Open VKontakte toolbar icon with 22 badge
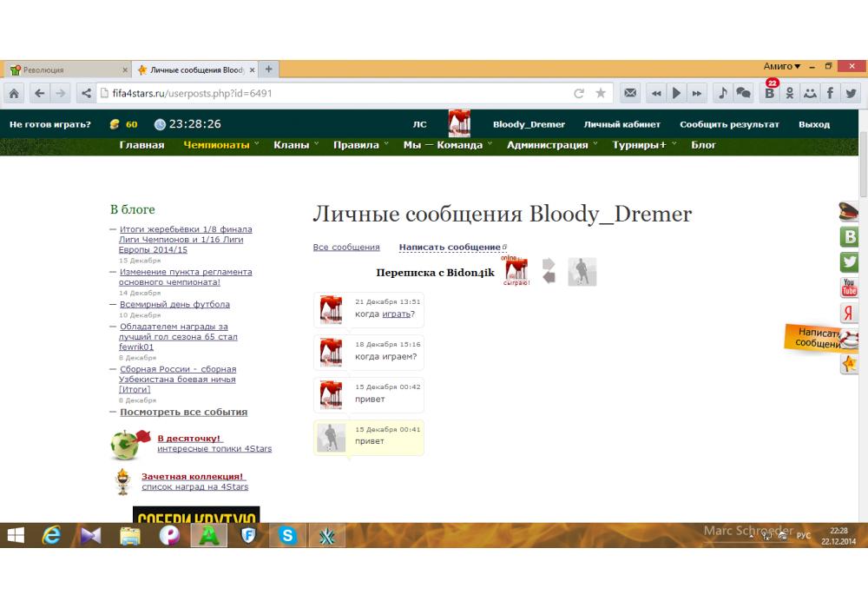This screenshot has width=868, height=608. [769, 93]
